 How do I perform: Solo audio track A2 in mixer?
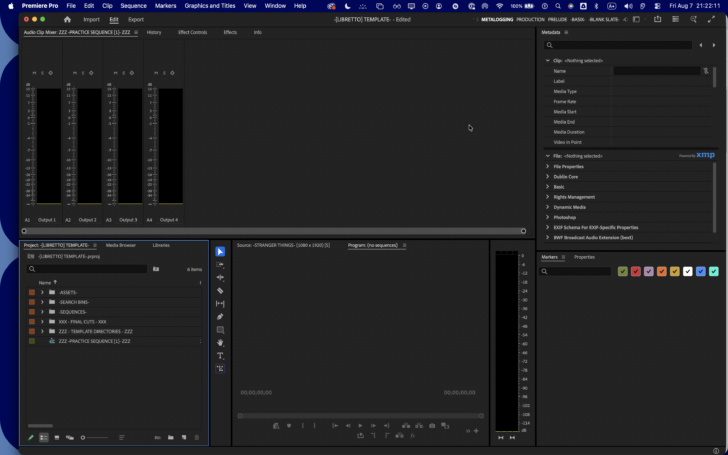pos(83,73)
